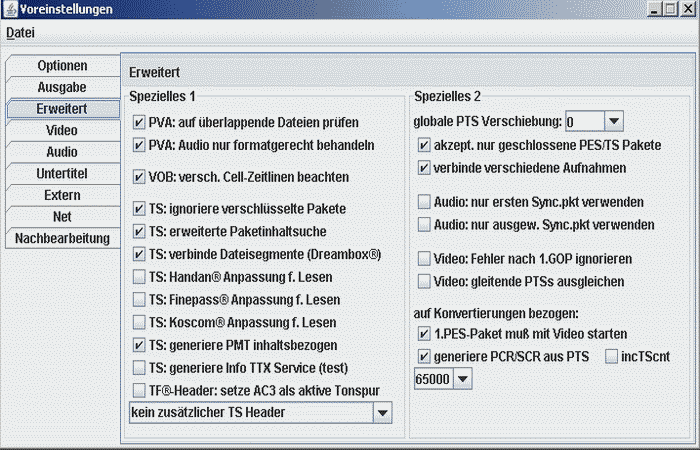
Task: Expand the 65000 value dropdown
Action: pos(462,379)
